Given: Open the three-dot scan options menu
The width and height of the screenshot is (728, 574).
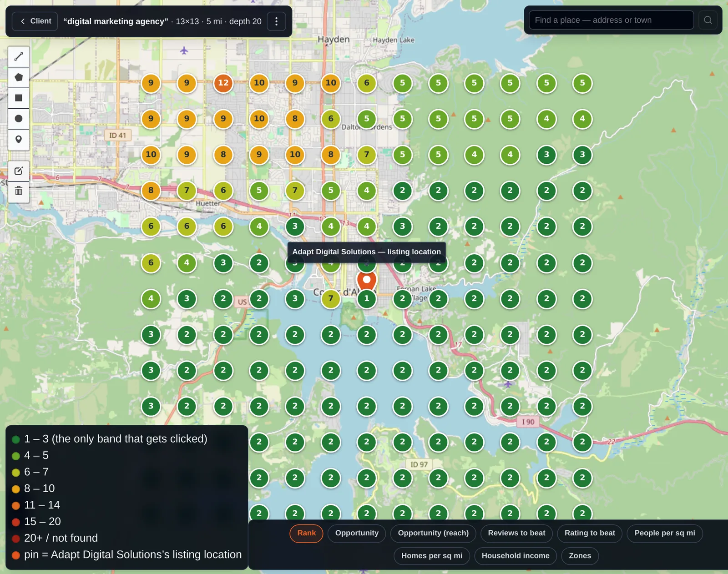Looking at the screenshot, I should [276, 21].
